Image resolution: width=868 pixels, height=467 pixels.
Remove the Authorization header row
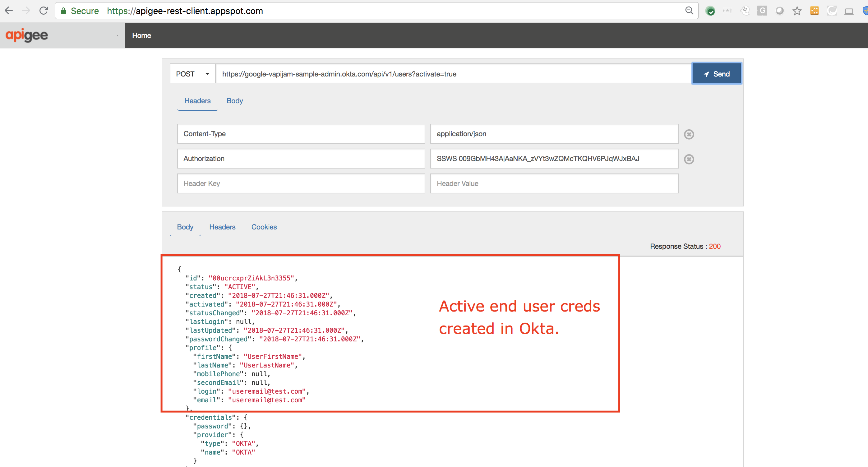click(x=689, y=159)
